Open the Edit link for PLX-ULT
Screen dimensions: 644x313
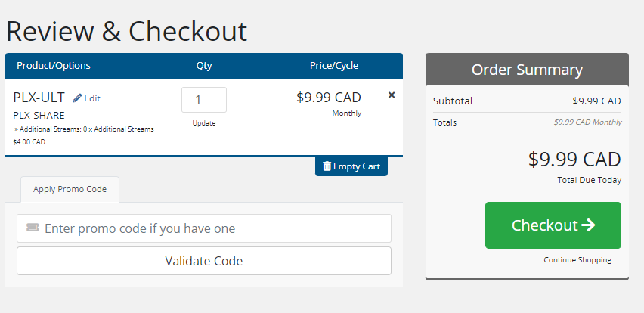point(92,98)
